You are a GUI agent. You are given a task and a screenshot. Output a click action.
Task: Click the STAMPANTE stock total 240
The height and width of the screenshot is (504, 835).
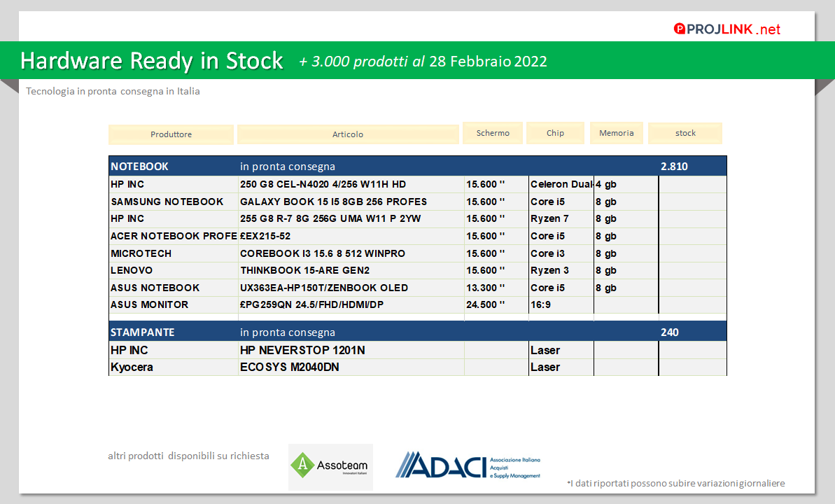coord(669,332)
